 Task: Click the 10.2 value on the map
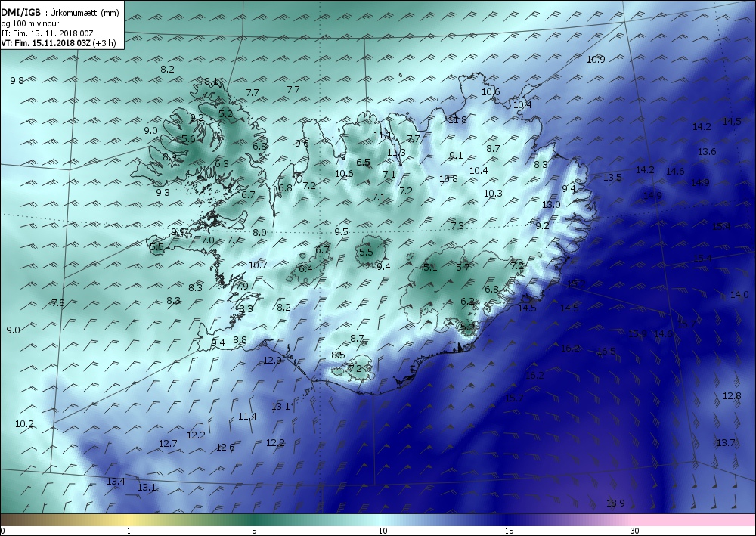pos(25,423)
